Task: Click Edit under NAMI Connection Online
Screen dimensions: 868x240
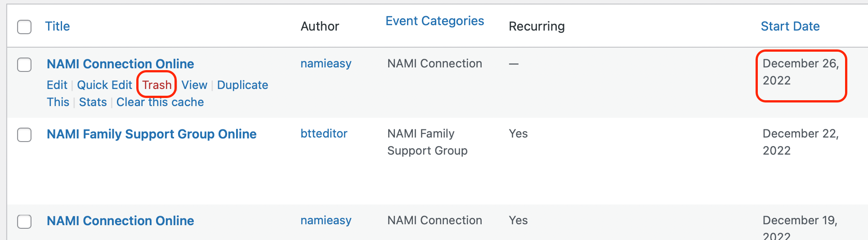Action: tap(57, 85)
